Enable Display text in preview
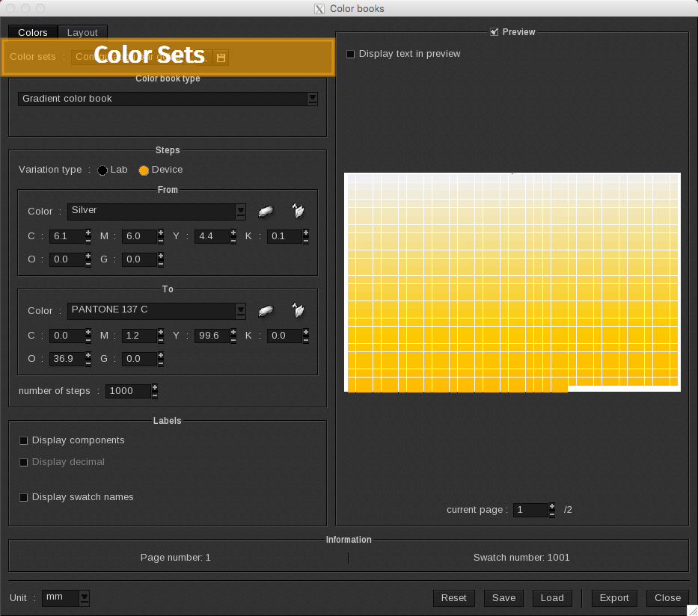Image resolution: width=698 pixels, height=616 pixels. [351, 55]
